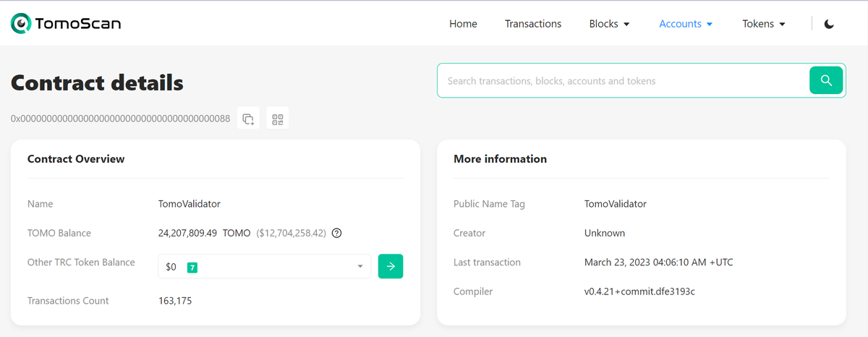
Task: Go to the Home page
Action: 463,24
